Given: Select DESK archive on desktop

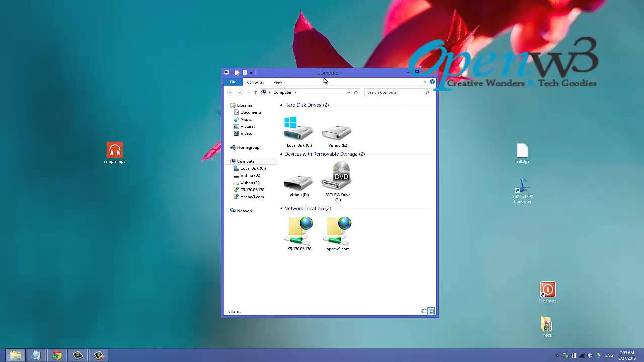Looking at the screenshot, I should pos(547,327).
